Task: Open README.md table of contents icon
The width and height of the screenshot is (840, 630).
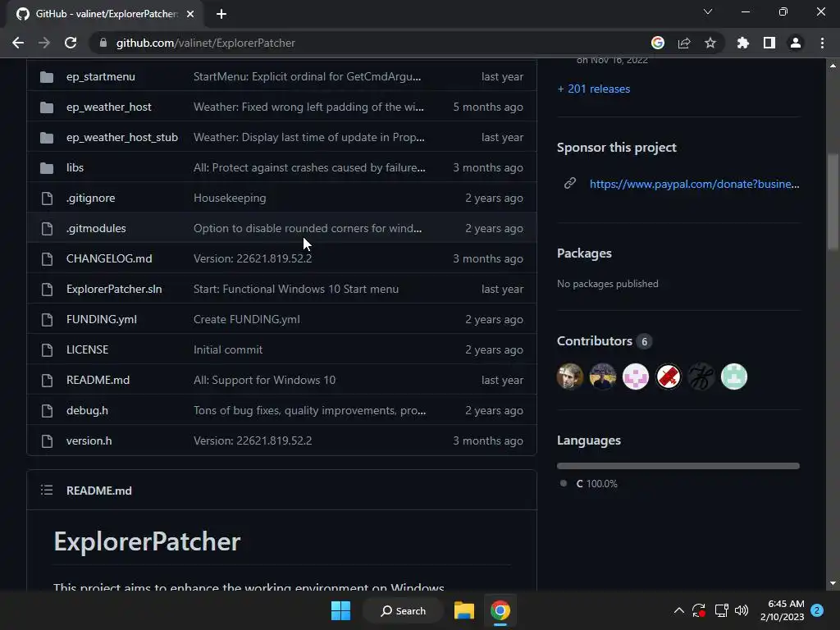Action: pyautogui.click(x=47, y=491)
